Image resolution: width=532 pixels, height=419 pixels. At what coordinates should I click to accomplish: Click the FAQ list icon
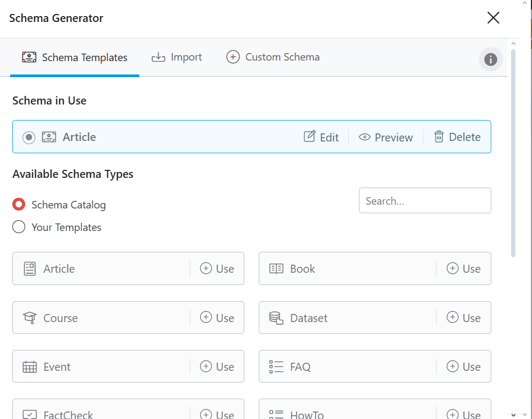[x=276, y=367]
